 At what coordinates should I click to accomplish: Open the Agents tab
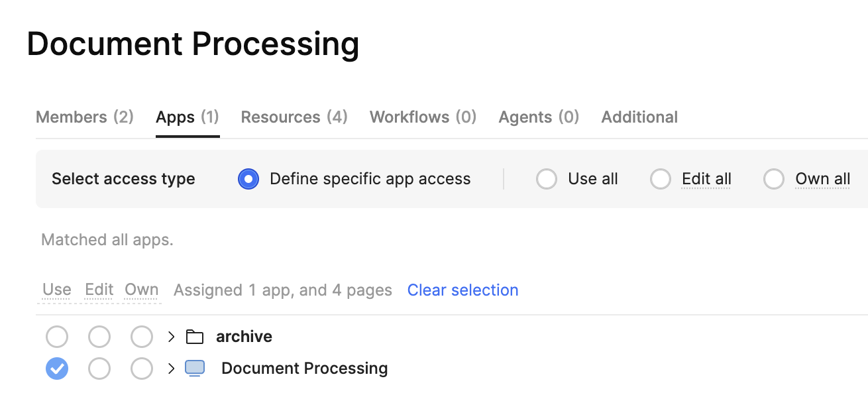539,117
